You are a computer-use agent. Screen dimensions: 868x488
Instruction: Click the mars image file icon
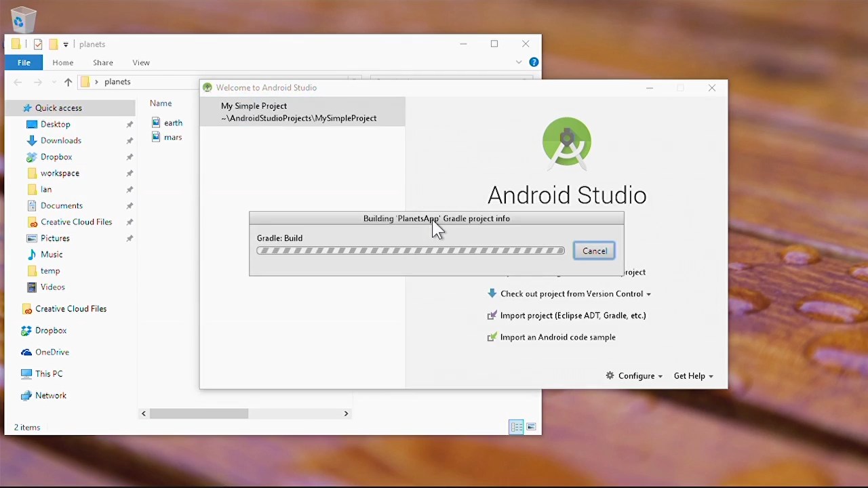(x=156, y=137)
